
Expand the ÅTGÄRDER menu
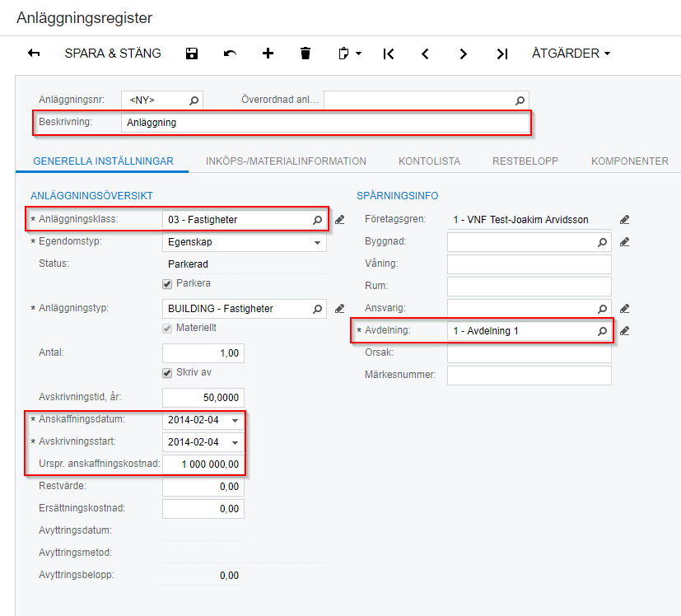tap(571, 54)
